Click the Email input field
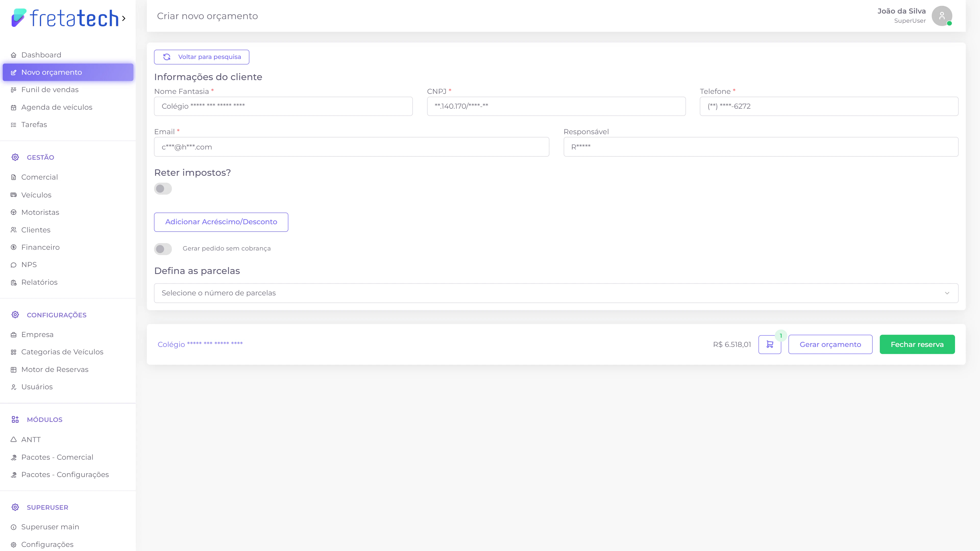This screenshot has height=551, width=980. [351, 147]
